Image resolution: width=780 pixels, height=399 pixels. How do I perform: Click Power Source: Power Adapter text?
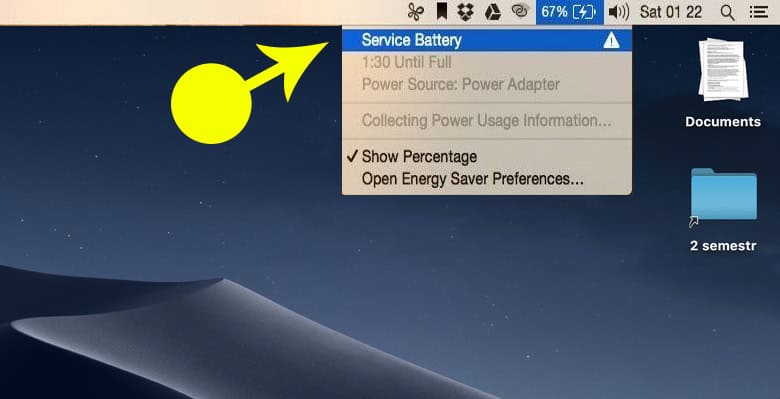pos(461,85)
